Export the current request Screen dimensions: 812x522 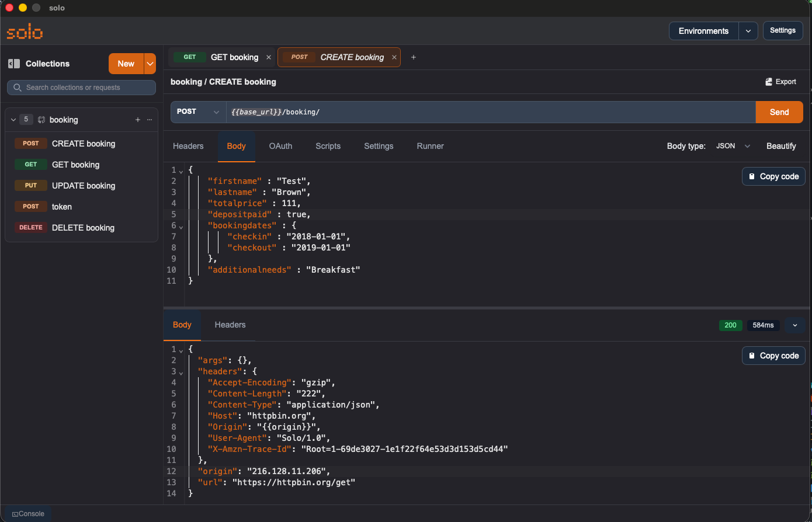(780, 82)
